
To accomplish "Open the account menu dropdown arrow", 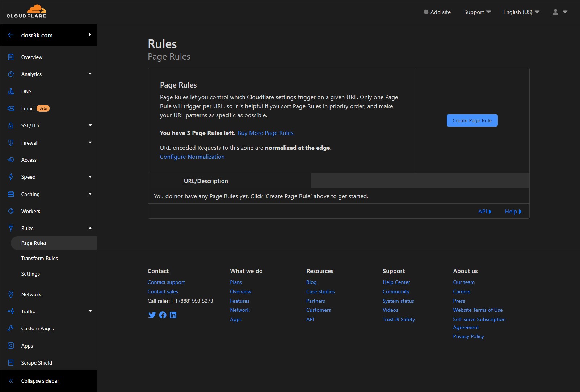I will [565, 12].
